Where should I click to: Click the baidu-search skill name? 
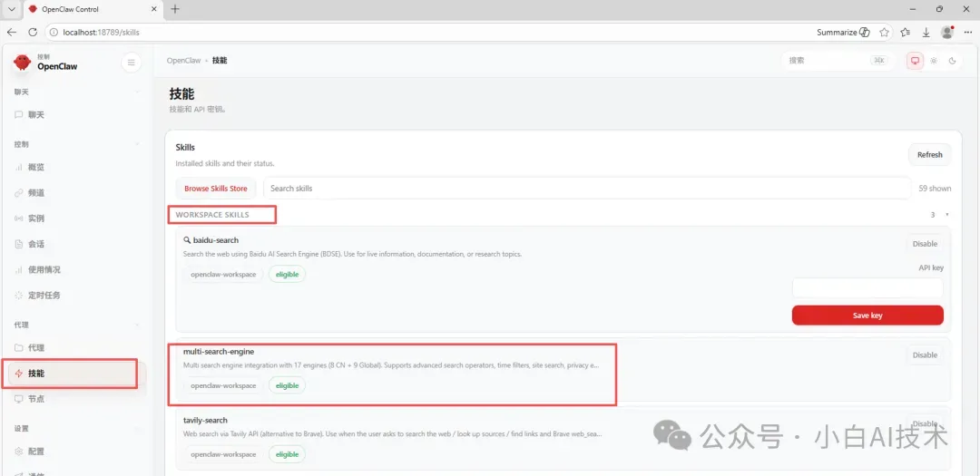[216, 240]
